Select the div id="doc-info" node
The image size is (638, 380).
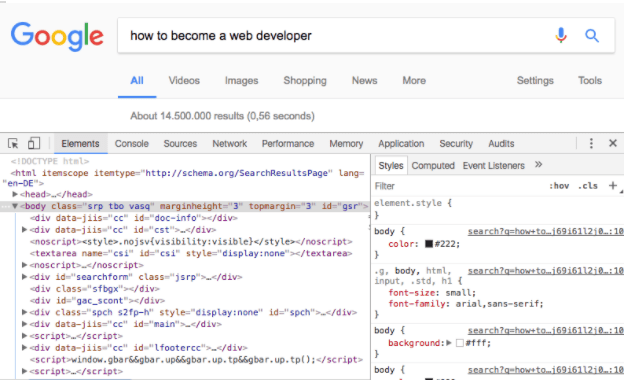click(x=133, y=218)
